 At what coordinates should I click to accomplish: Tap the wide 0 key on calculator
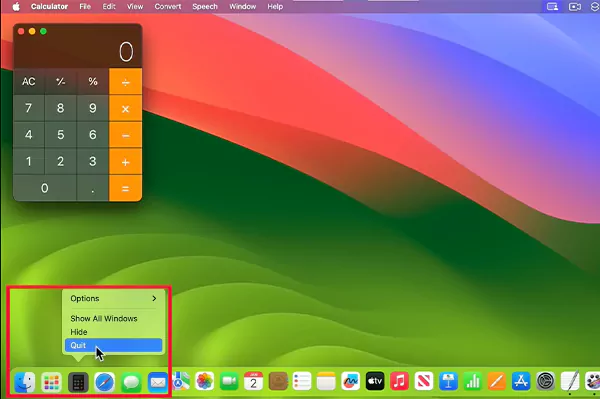pos(45,188)
